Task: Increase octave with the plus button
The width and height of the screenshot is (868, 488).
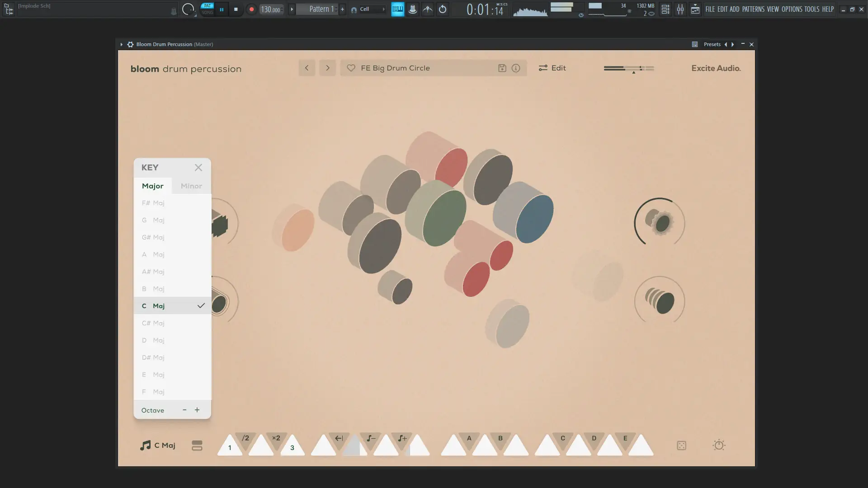Action: click(x=197, y=410)
